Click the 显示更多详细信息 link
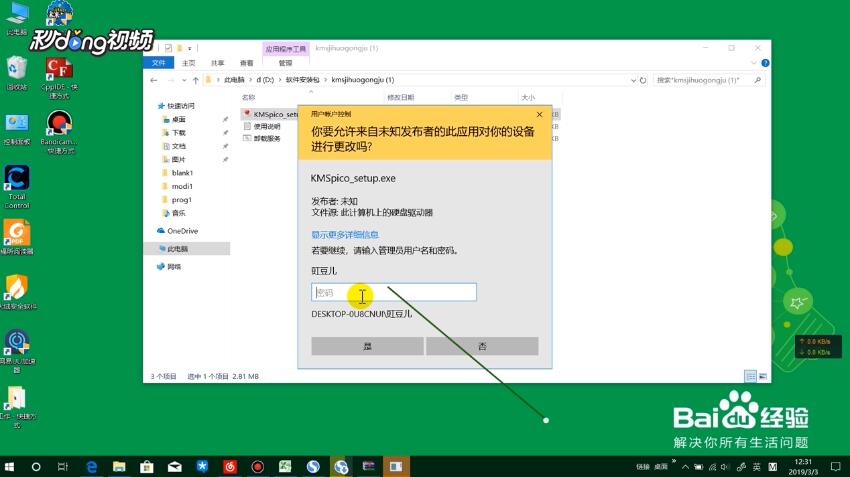Viewport: 850px width, 477px height. [345, 234]
